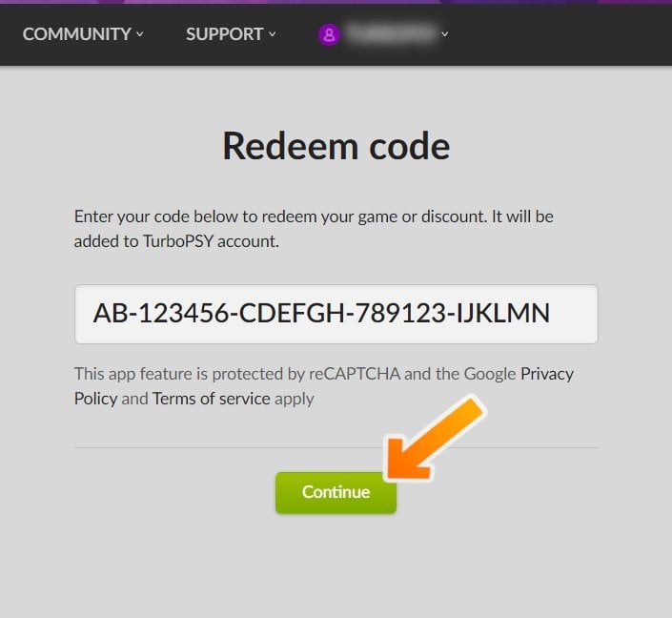Open the account dropdown arrow beside username

tap(445, 34)
